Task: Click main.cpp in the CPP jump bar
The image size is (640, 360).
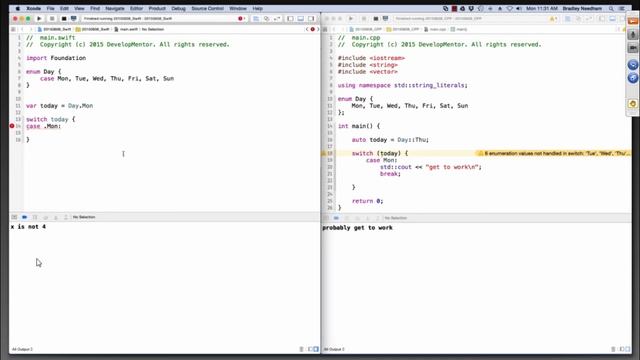Action: pos(435,29)
